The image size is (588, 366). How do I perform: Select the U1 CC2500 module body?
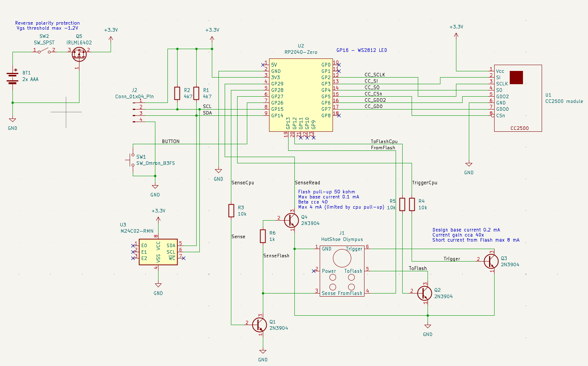pyautogui.click(x=518, y=98)
